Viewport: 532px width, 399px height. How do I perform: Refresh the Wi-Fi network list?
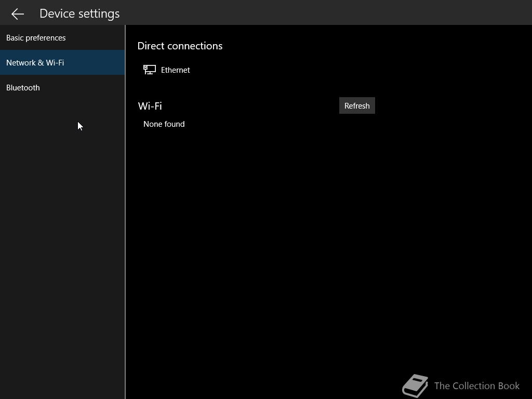pyautogui.click(x=357, y=105)
